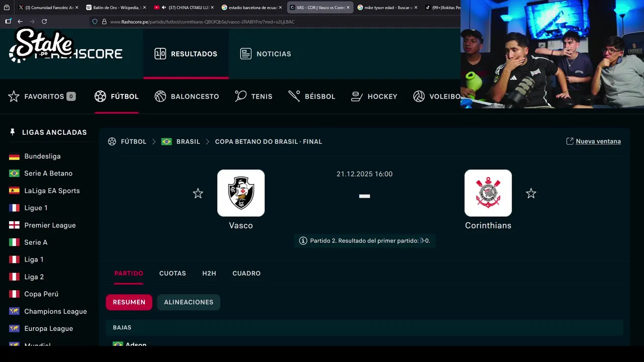Select the Resumen button

tap(129, 302)
